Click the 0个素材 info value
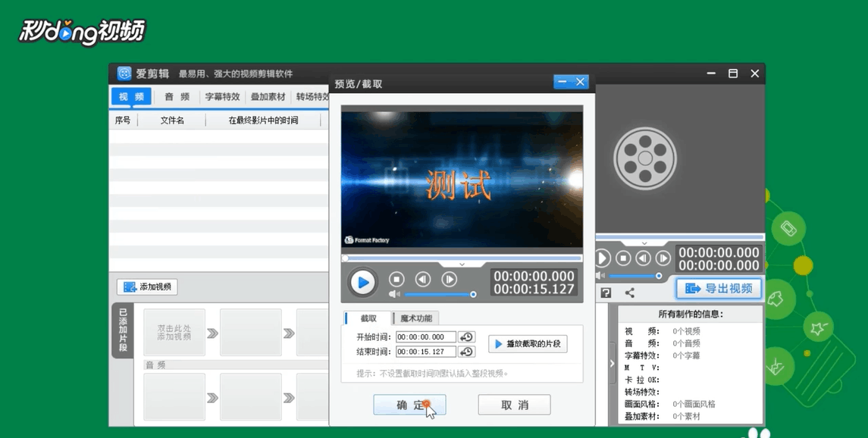This screenshot has width=868, height=438. tap(686, 417)
